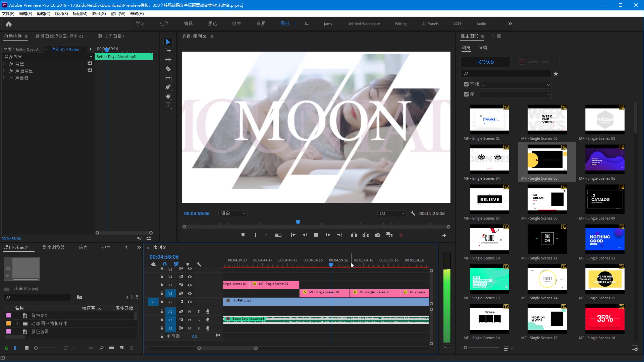Screen dimensions: 644x362
Task: Drag the timeline zoom slider left
Action: pyautogui.click(x=199, y=348)
